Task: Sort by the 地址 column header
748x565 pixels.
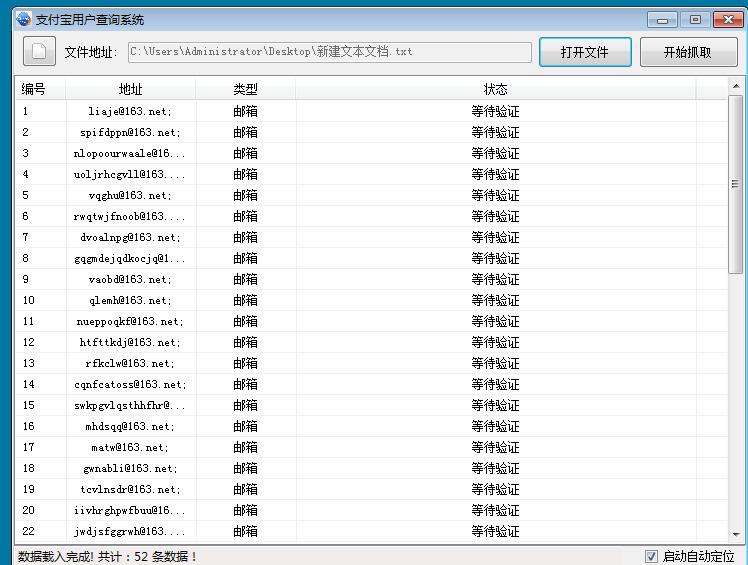Action: click(130, 89)
